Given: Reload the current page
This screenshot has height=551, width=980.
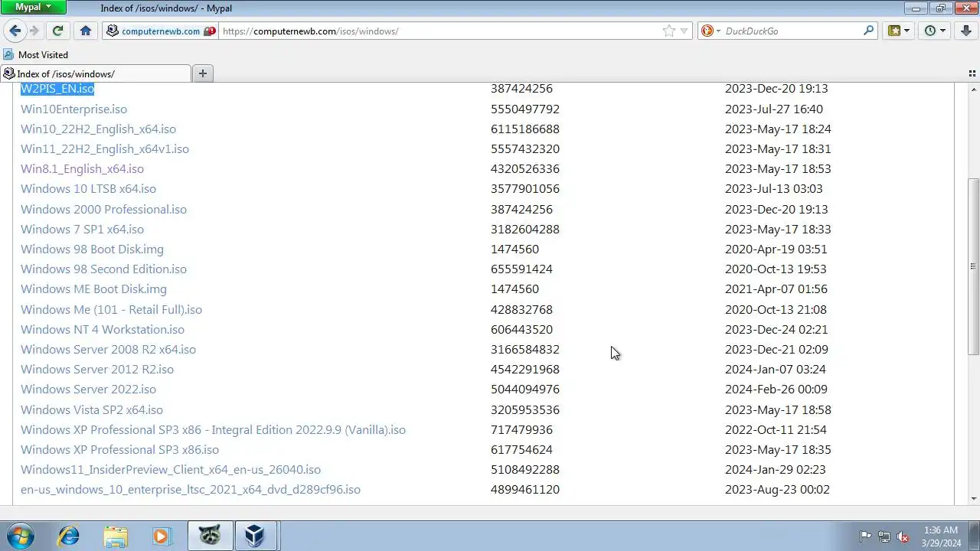Looking at the screenshot, I should (x=57, y=31).
